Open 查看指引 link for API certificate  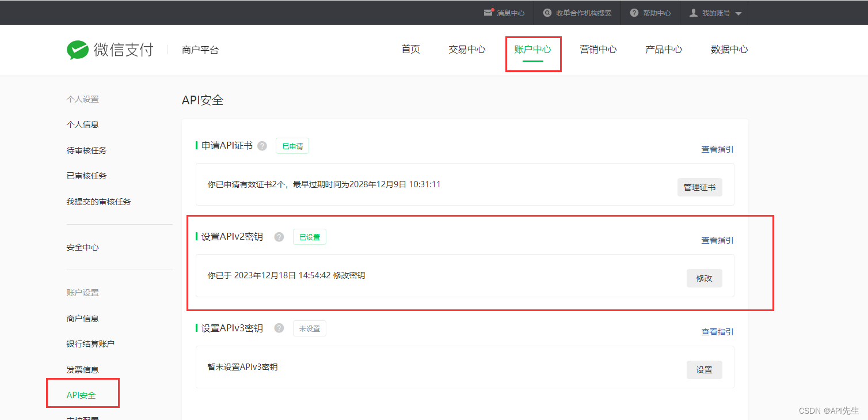click(x=717, y=149)
